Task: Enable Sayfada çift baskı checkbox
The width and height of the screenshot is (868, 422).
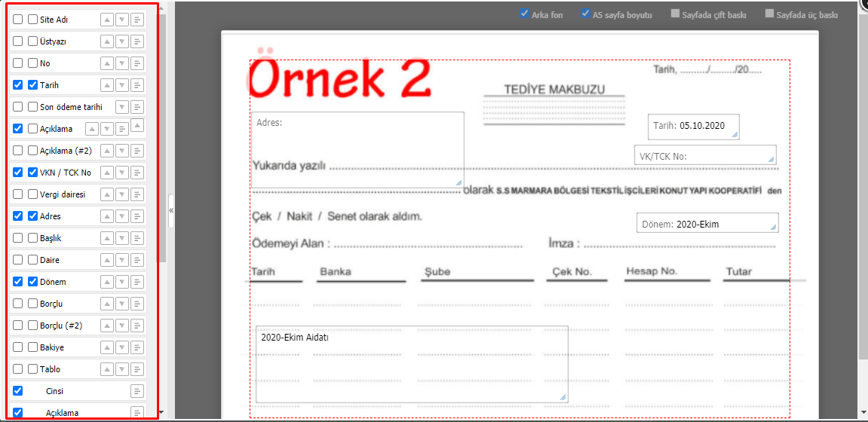Action: pyautogui.click(x=676, y=14)
